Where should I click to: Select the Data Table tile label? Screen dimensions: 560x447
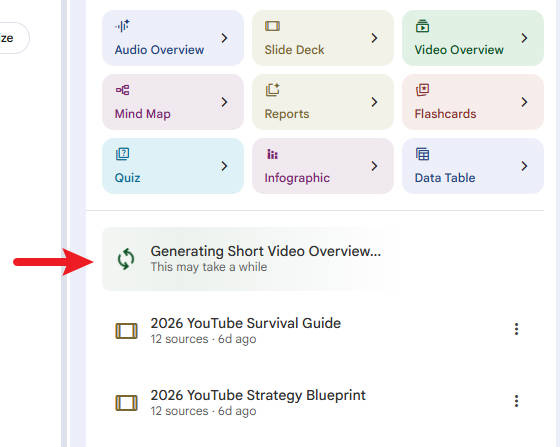[x=445, y=178]
